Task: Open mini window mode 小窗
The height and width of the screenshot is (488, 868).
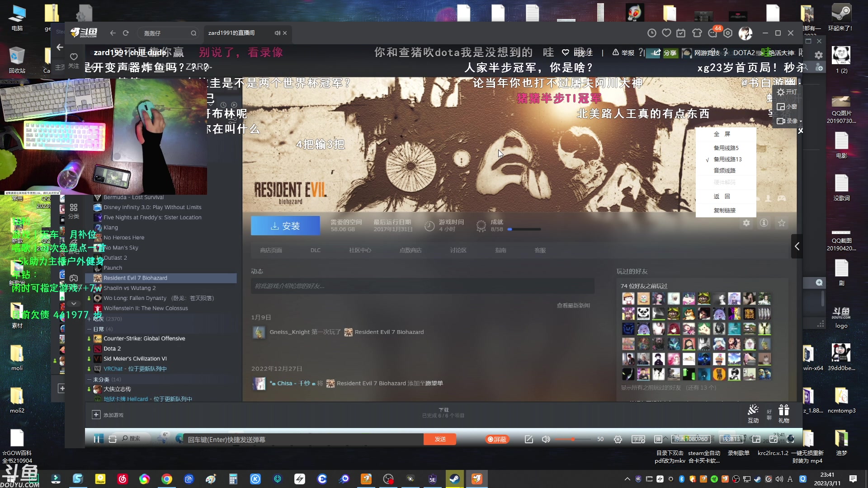Action: 787,107
